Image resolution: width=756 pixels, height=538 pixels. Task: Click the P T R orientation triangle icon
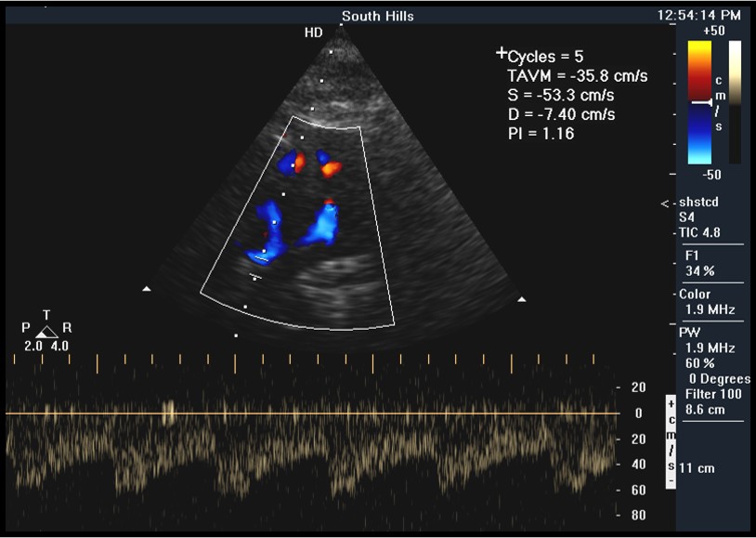click(46, 332)
